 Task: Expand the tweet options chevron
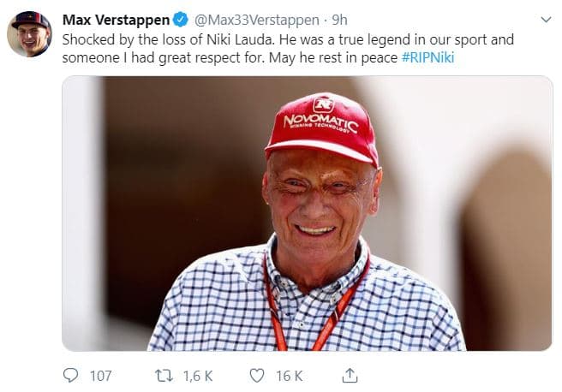(546, 19)
